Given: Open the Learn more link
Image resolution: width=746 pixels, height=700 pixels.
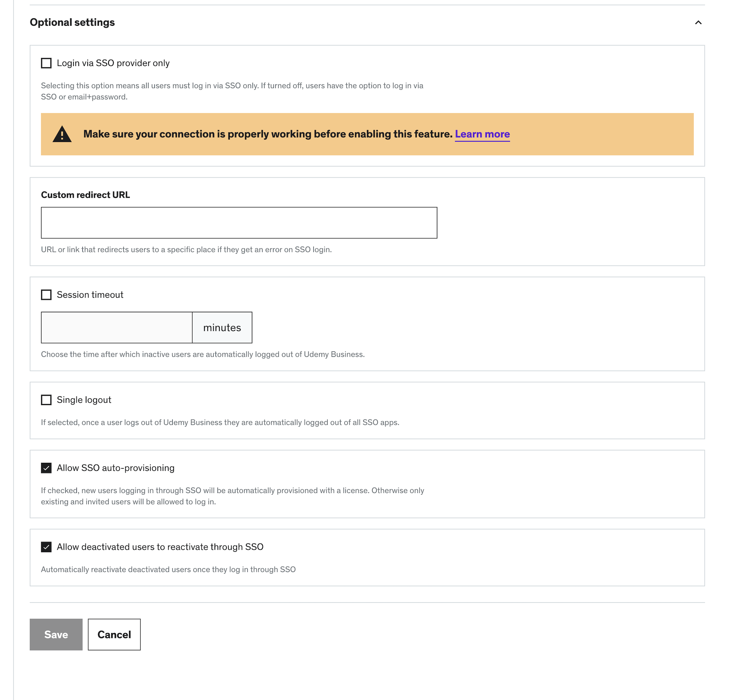Looking at the screenshot, I should point(482,134).
